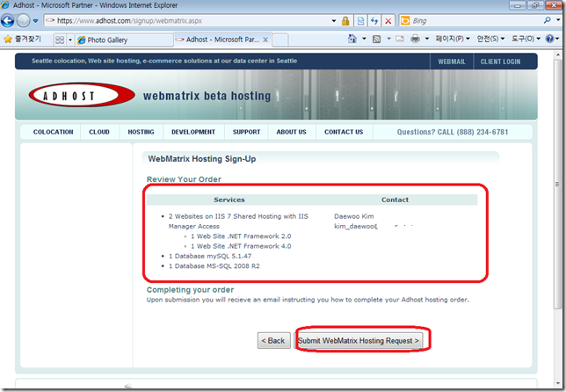Viewport: 566px width, 392px height.
Task: Open the COLOCATION nav item
Action: 53,132
